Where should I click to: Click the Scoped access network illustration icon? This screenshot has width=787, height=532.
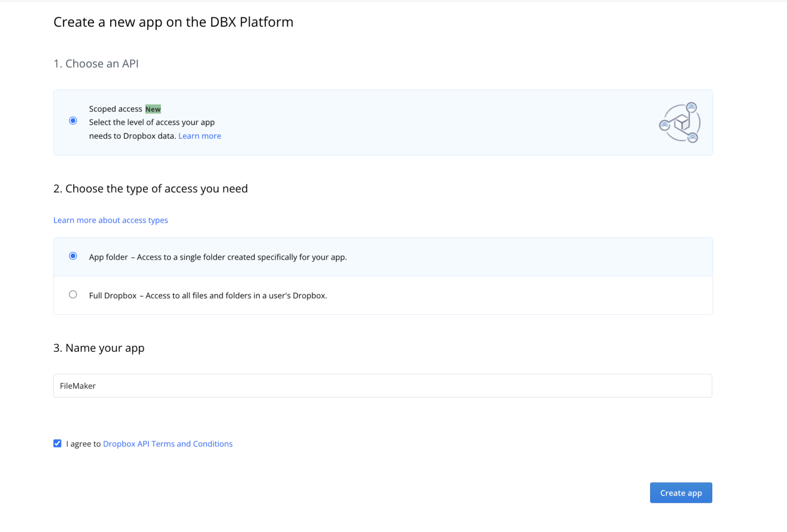coord(679,122)
